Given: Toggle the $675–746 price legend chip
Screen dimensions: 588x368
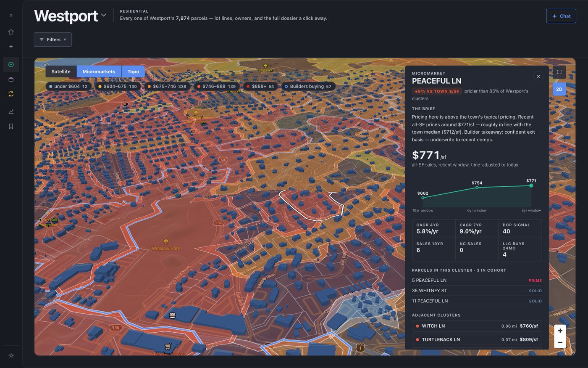Looking at the screenshot, I should click(x=167, y=87).
